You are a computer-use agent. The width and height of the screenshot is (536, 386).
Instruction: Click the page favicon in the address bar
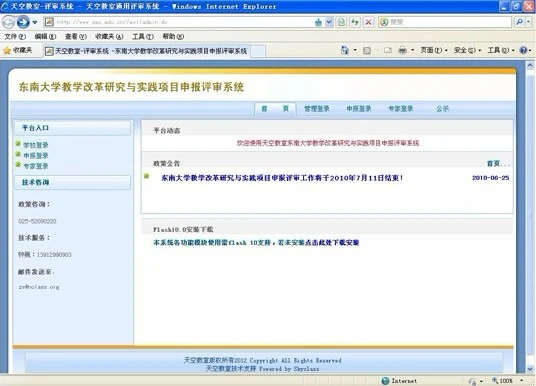pos(49,22)
